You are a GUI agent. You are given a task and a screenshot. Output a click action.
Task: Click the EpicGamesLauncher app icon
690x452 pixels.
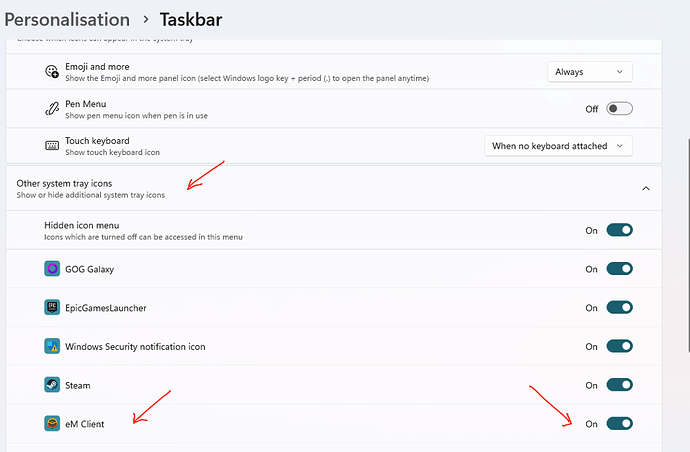(x=52, y=307)
